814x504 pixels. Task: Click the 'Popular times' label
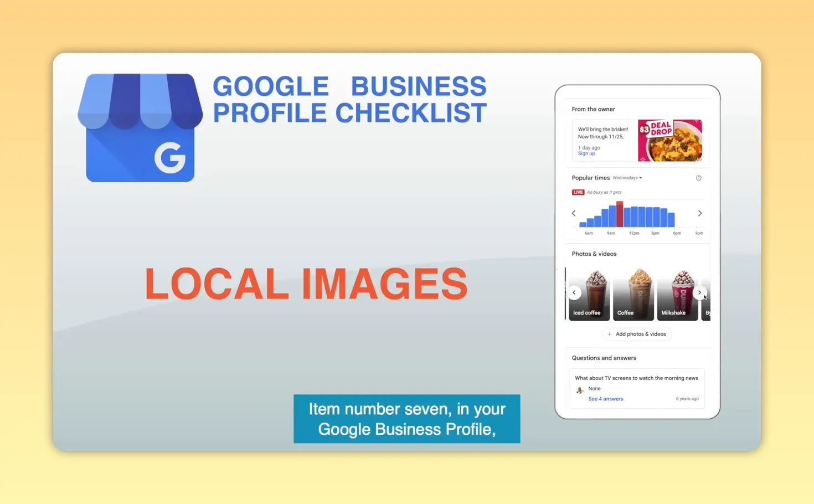tap(590, 178)
